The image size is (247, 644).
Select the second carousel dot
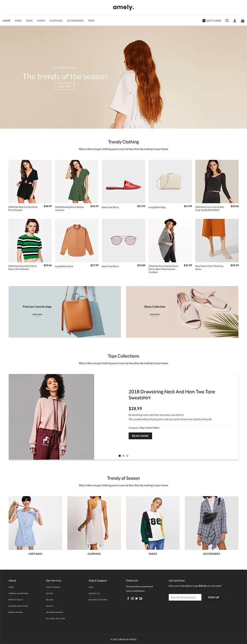pyautogui.click(x=124, y=456)
